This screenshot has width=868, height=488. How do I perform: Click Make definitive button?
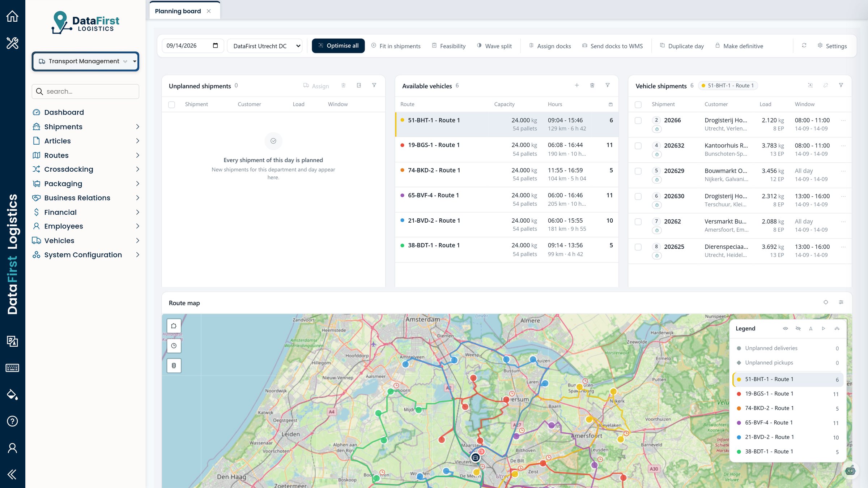(739, 46)
